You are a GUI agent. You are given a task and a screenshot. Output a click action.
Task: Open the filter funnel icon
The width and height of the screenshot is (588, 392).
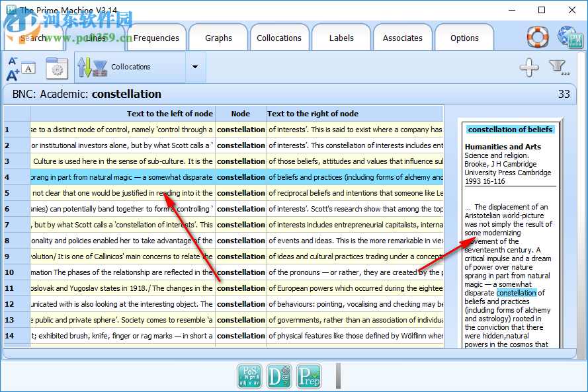tap(559, 67)
